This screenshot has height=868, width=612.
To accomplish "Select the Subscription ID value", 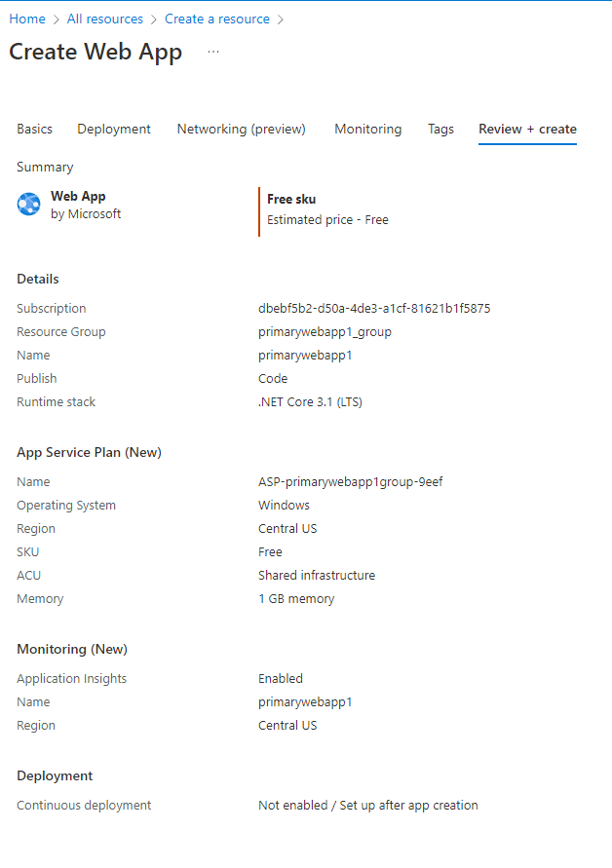I will point(375,308).
